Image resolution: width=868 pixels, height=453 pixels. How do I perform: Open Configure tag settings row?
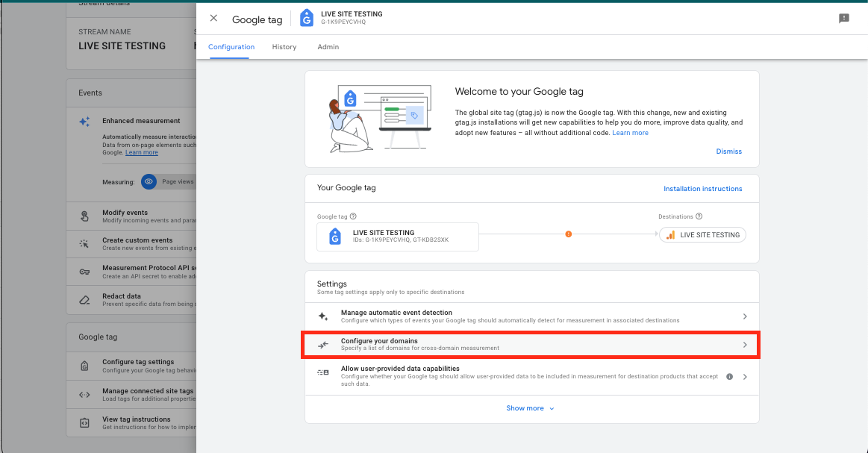coord(131,366)
